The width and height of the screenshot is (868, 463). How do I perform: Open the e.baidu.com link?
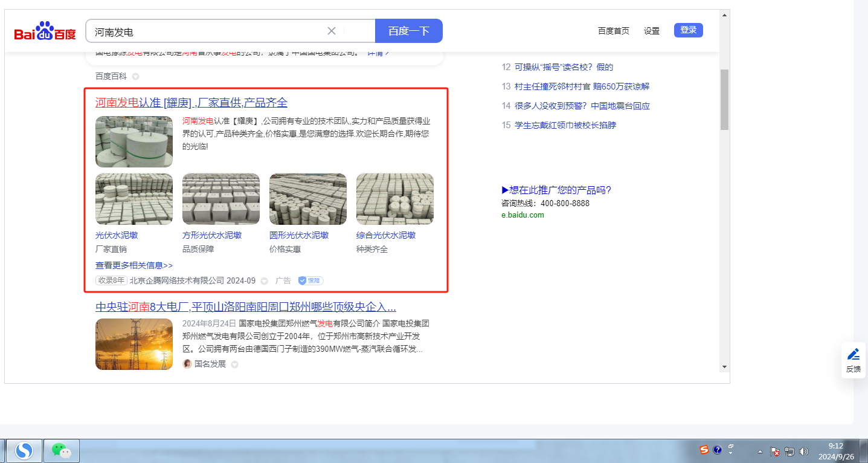522,215
